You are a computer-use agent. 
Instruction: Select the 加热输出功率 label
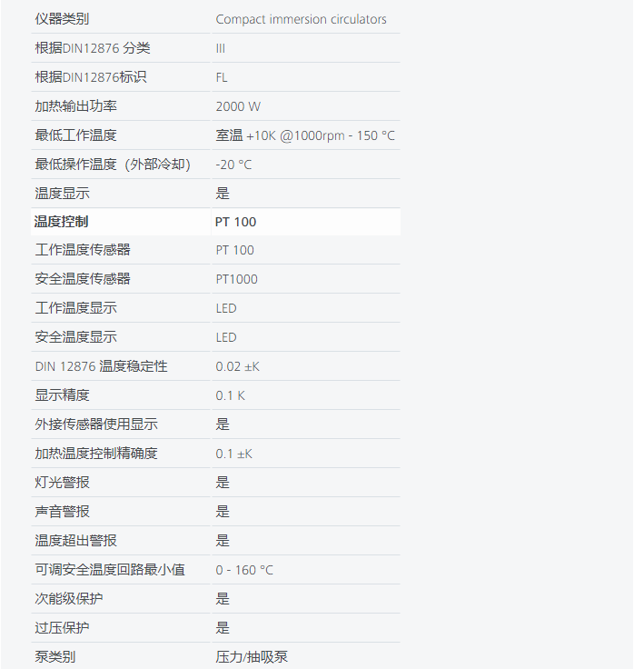75,106
